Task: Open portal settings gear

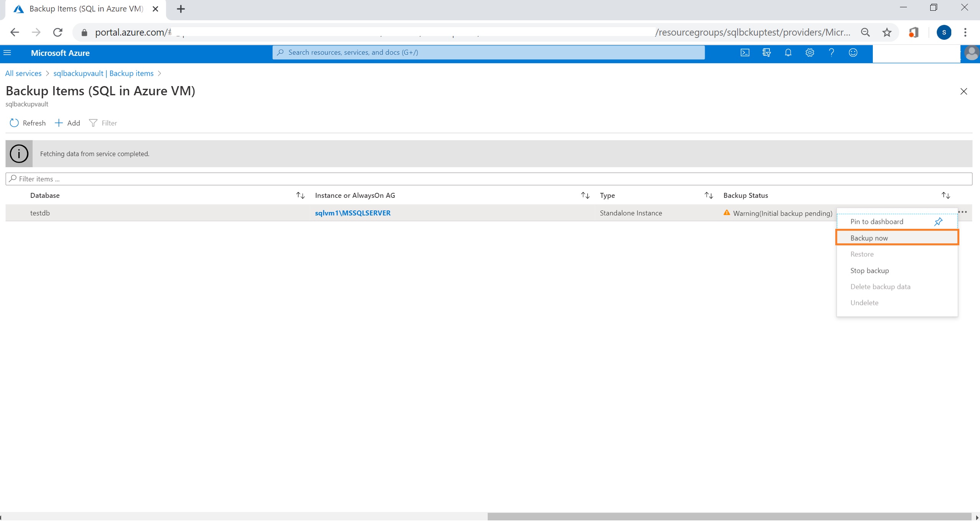Action: click(809, 53)
